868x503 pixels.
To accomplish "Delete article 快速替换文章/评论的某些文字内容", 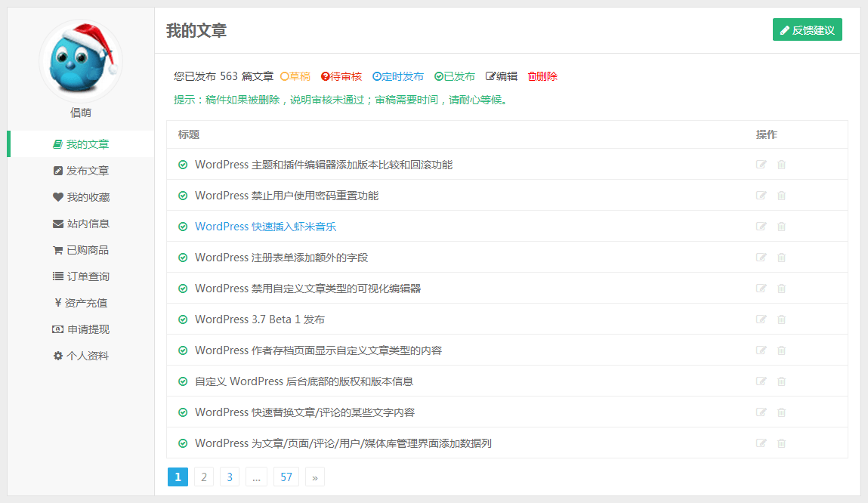I will (x=781, y=412).
